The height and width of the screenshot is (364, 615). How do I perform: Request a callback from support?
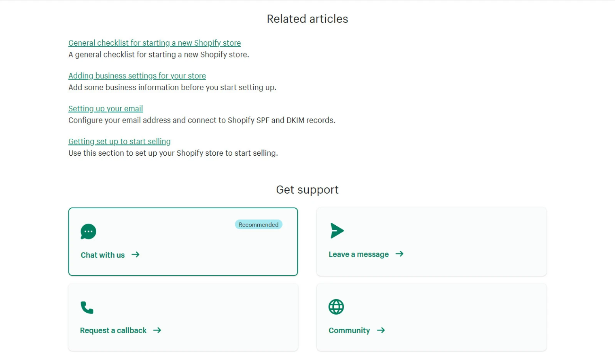(x=113, y=330)
